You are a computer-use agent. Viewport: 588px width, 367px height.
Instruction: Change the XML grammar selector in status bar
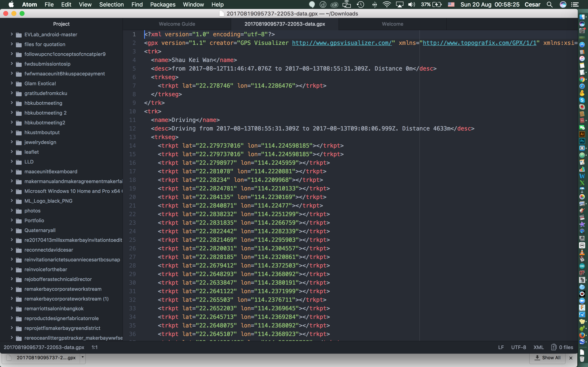[538, 347]
